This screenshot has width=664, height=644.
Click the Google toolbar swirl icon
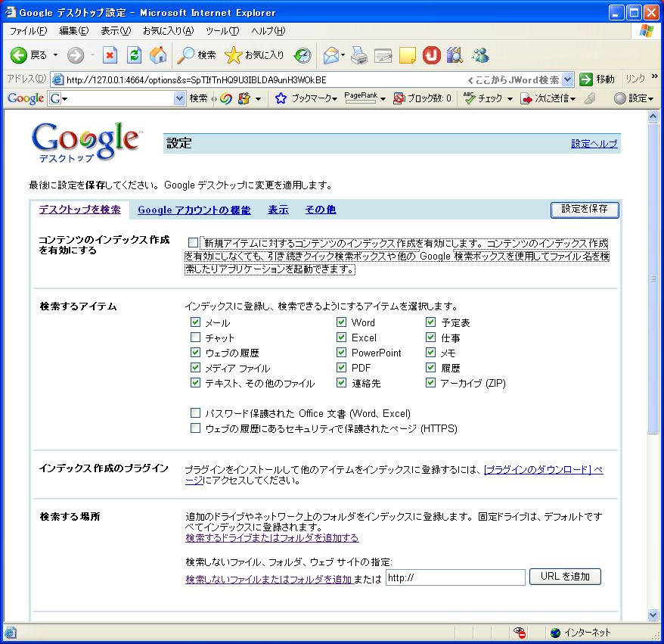point(226,98)
